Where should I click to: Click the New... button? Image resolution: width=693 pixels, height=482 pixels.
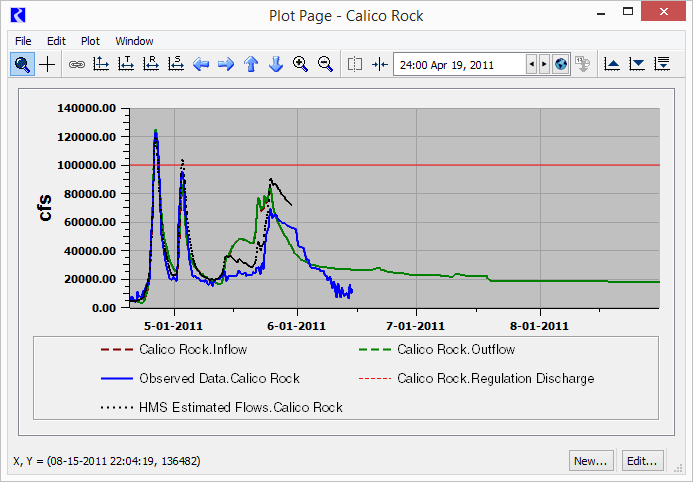coord(591,461)
